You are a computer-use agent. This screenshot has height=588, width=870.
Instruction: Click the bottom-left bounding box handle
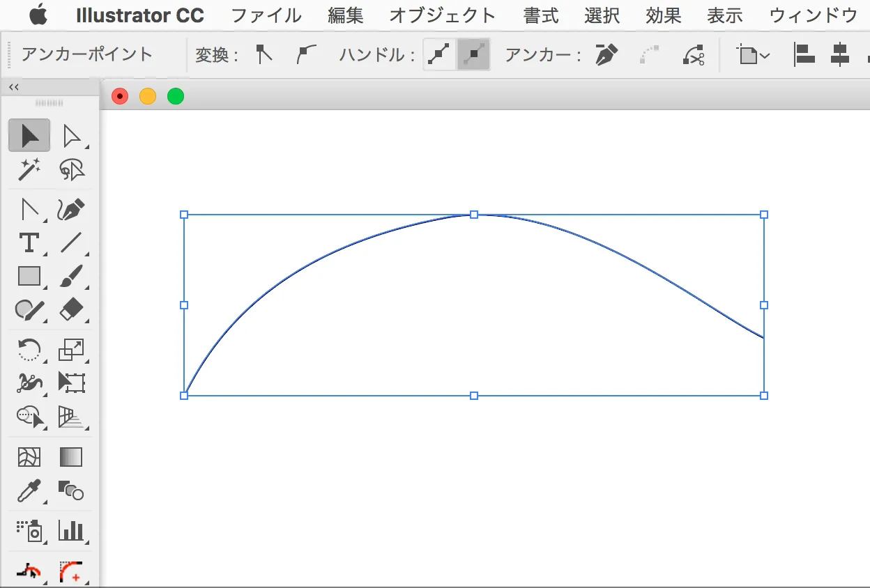(184, 396)
